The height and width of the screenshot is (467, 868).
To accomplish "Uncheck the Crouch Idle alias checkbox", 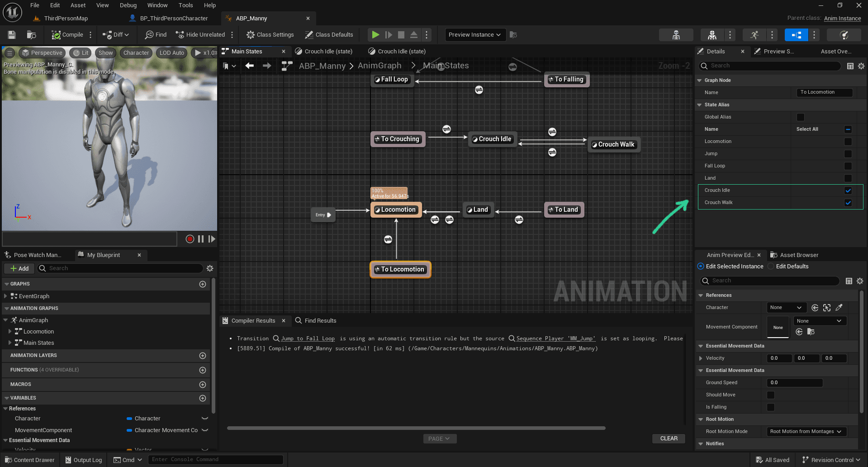I will [x=848, y=191].
